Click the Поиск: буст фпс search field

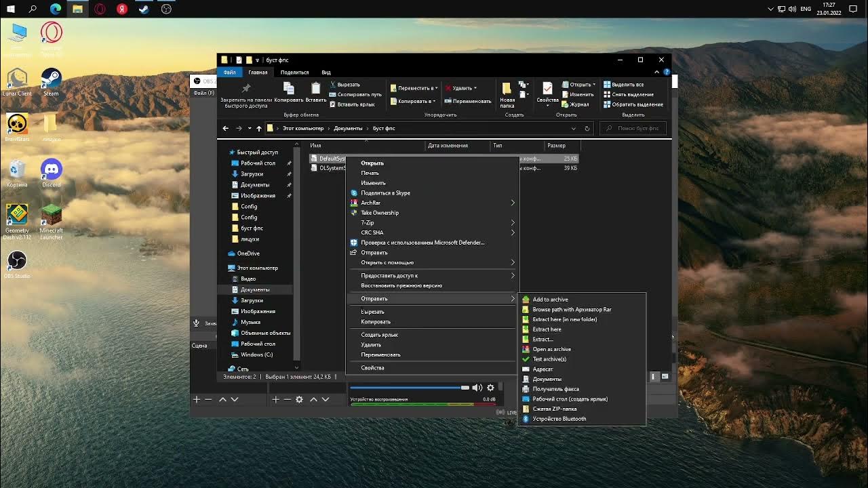point(633,128)
